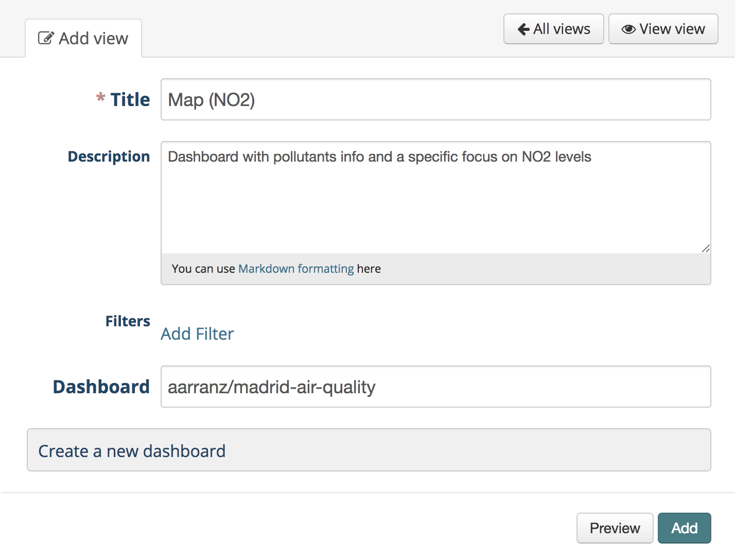The height and width of the screenshot is (560, 735).
Task: Submit the form with the Add button
Action: coord(684,528)
